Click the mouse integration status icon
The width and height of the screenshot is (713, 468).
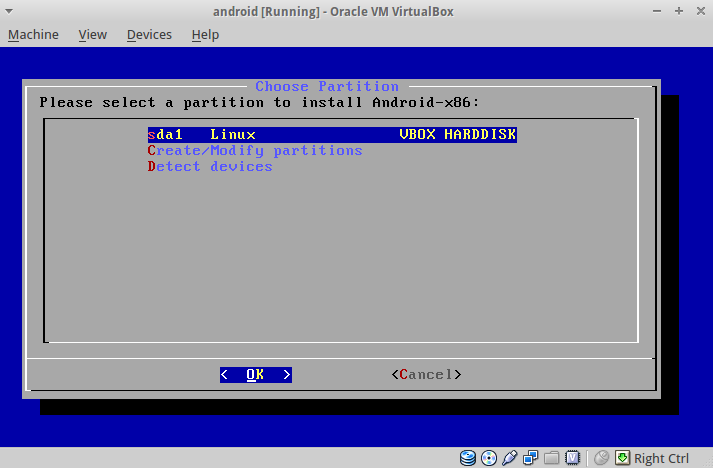click(601, 458)
